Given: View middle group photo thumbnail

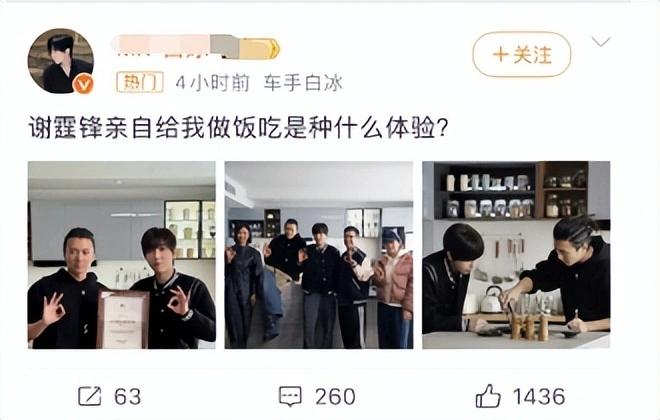Looking at the screenshot, I should point(319,255).
